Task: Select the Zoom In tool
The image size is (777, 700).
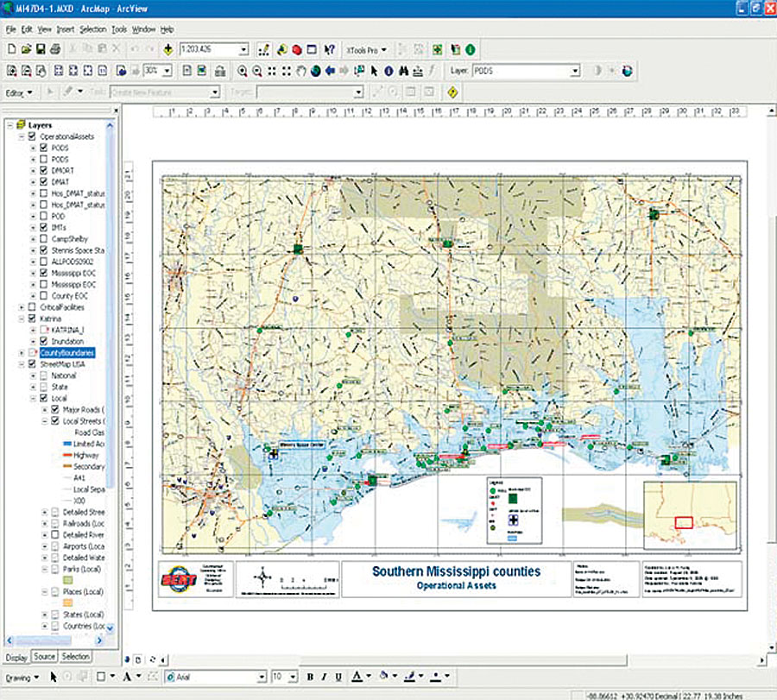Action: [x=243, y=71]
